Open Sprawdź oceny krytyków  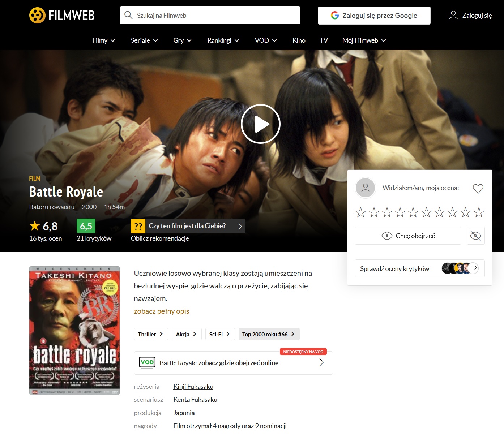pos(419,268)
